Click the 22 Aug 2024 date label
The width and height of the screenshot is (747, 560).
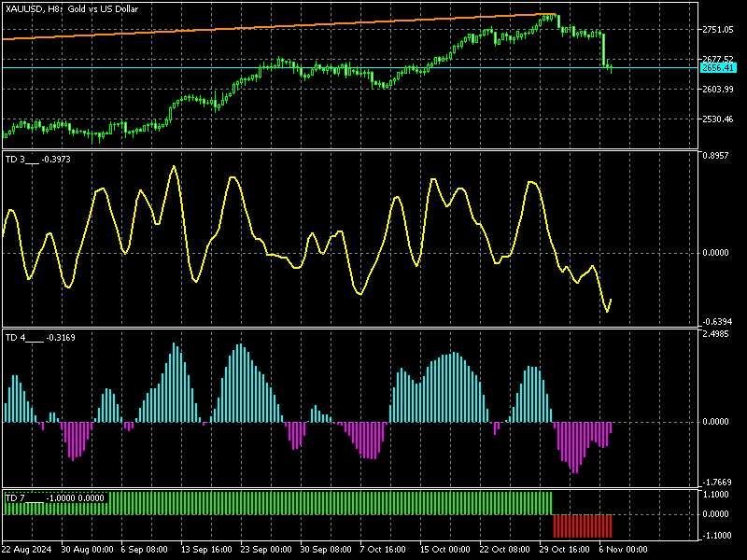point(27,550)
